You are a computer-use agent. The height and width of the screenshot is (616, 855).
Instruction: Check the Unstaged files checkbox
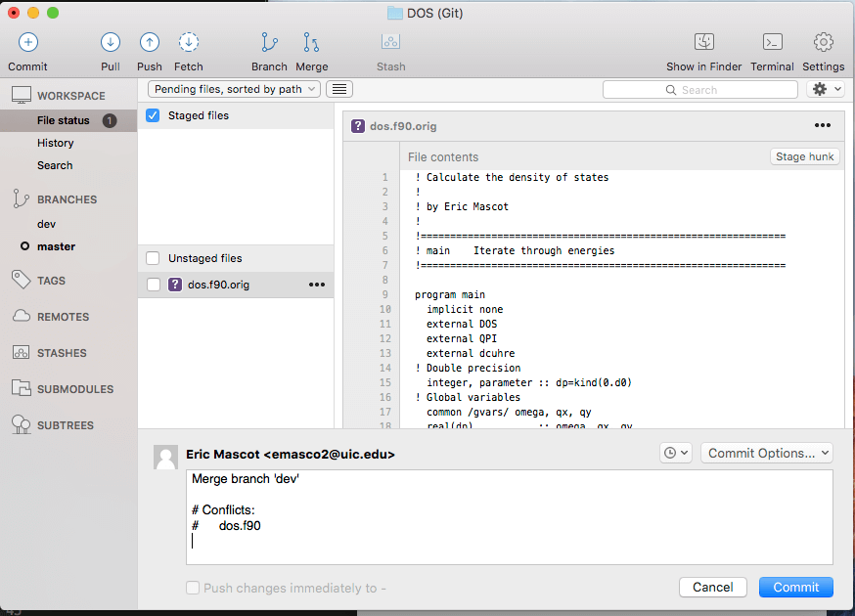153,258
